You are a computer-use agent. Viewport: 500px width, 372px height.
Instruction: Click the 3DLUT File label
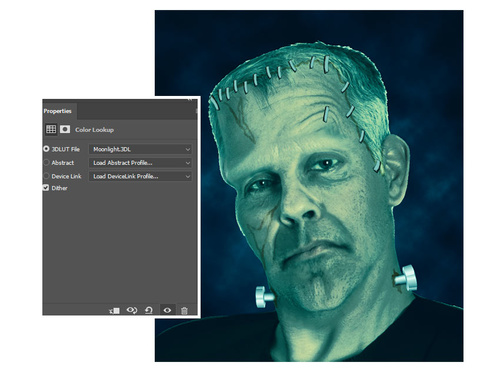point(66,149)
